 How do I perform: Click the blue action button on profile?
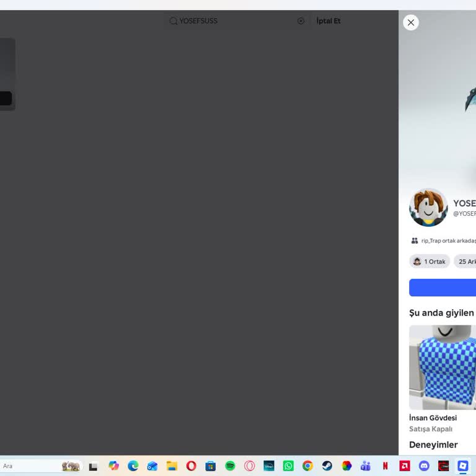443,288
